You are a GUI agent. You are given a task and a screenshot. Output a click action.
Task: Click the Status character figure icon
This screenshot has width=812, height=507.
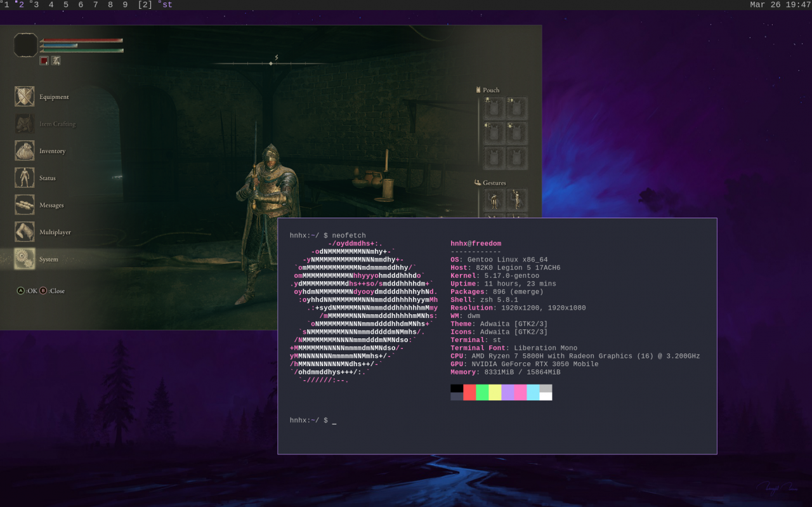pos(25,178)
